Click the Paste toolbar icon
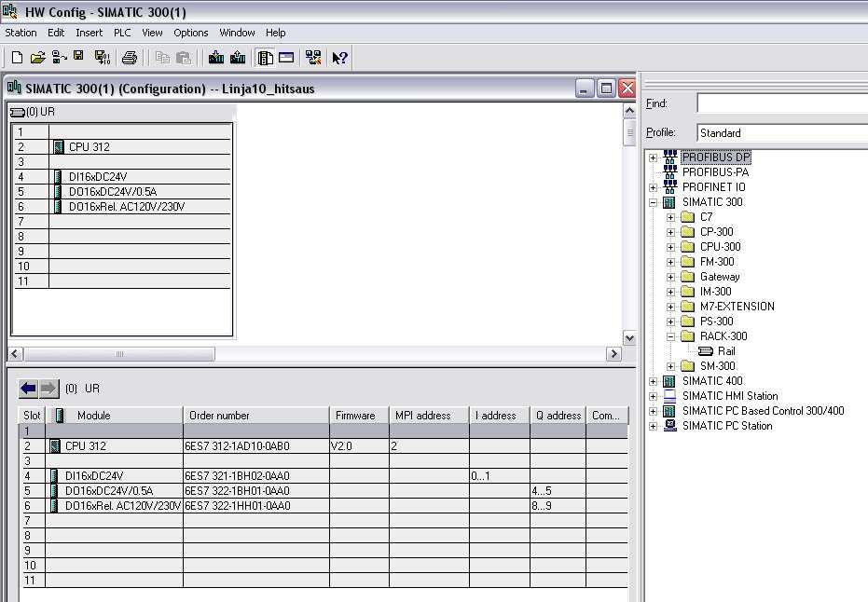Screen dimensions: 868x602 click(184, 58)
